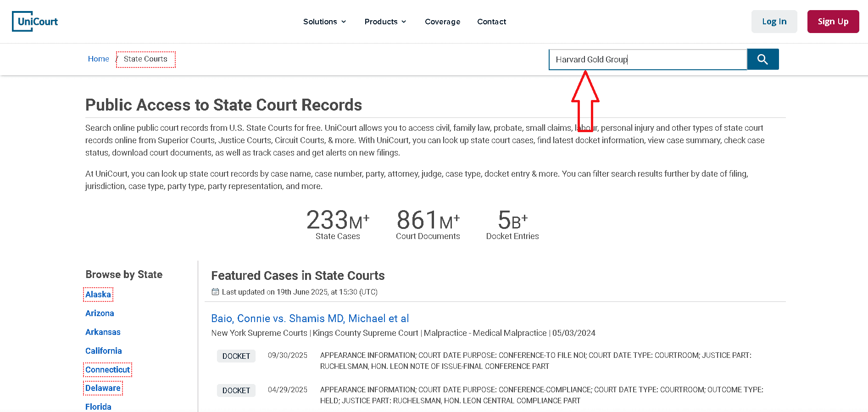This screenshot has width=868, height=412.
Task: Go to Home breadcrumb link
Action: click(x=98, y=59)
